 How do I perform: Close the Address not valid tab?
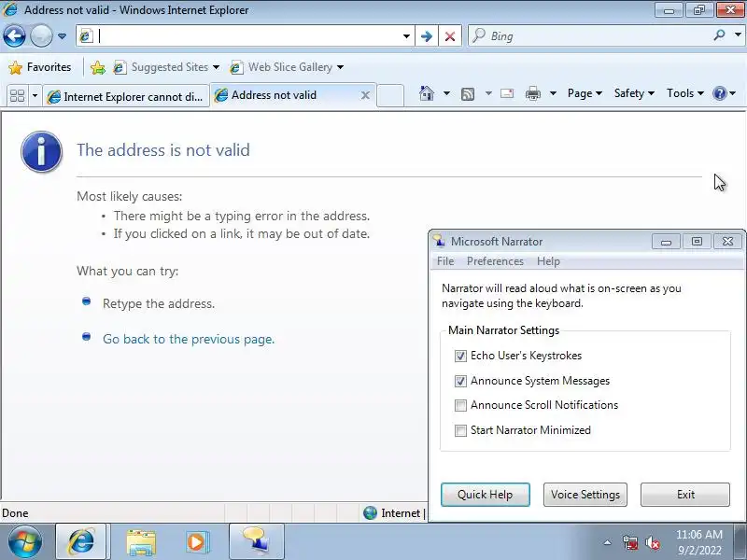[x=365, y=96]
